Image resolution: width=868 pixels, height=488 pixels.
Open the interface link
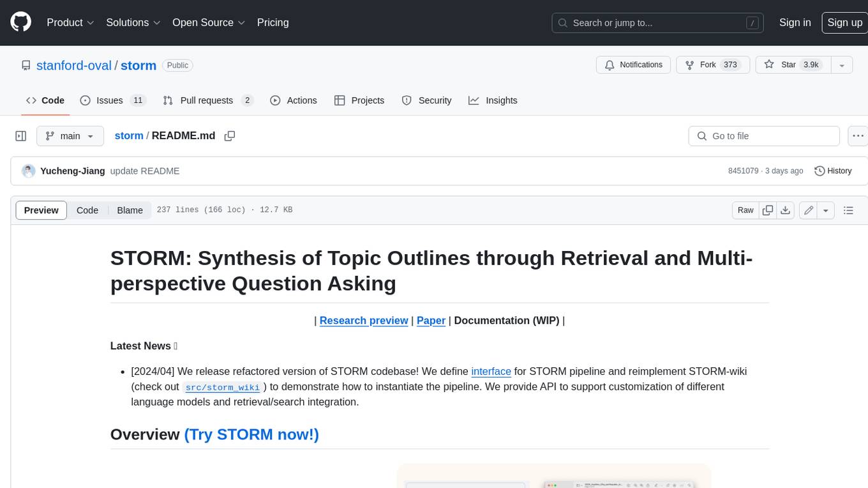tap(491, 372)
